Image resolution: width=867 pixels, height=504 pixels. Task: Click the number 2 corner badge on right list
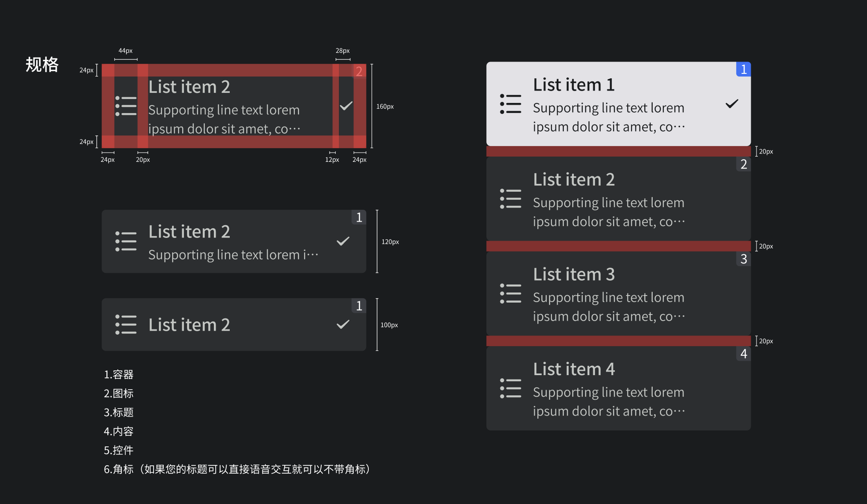[743, 164]
